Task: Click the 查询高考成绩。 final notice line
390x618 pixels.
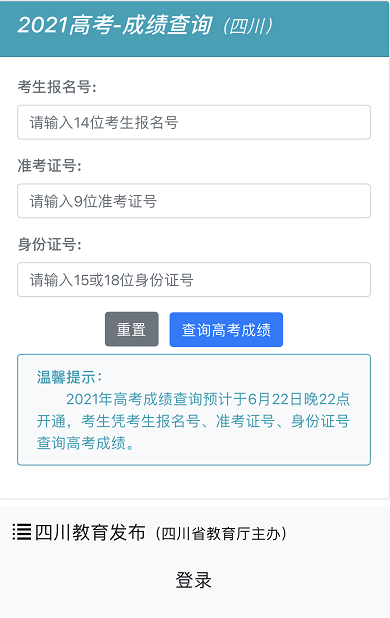Action: [86, 443]
